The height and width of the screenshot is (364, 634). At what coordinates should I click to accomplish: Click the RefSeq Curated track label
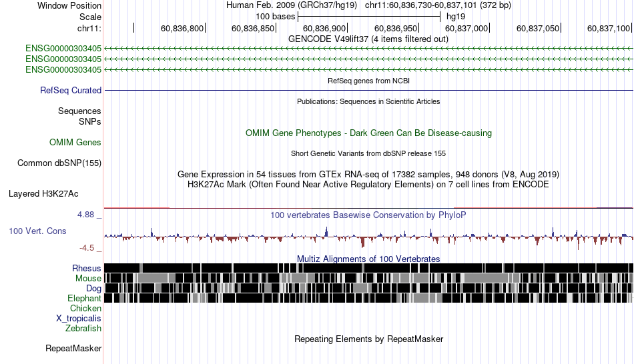tap(70, 91)
